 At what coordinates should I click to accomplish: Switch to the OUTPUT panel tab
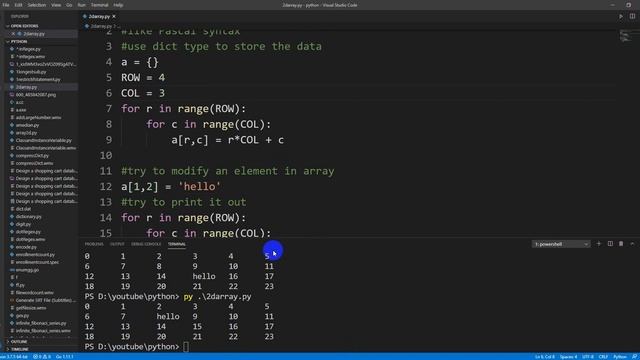click(x=117, y=244)
